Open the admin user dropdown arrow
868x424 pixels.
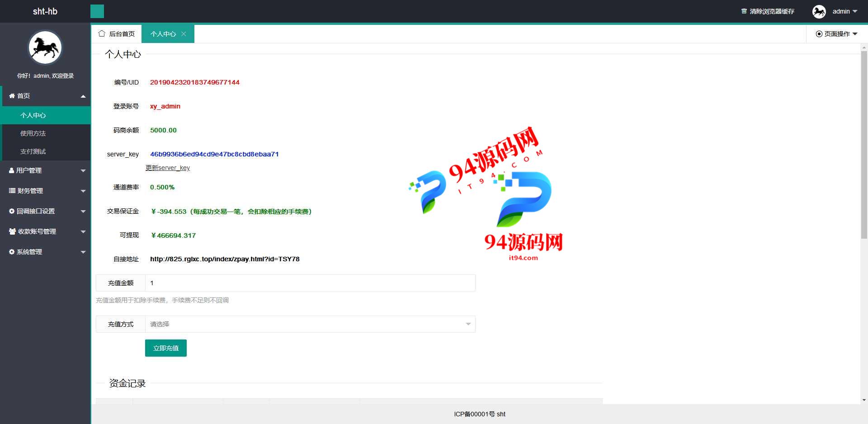pyautogui.click(x=855, y=11)
